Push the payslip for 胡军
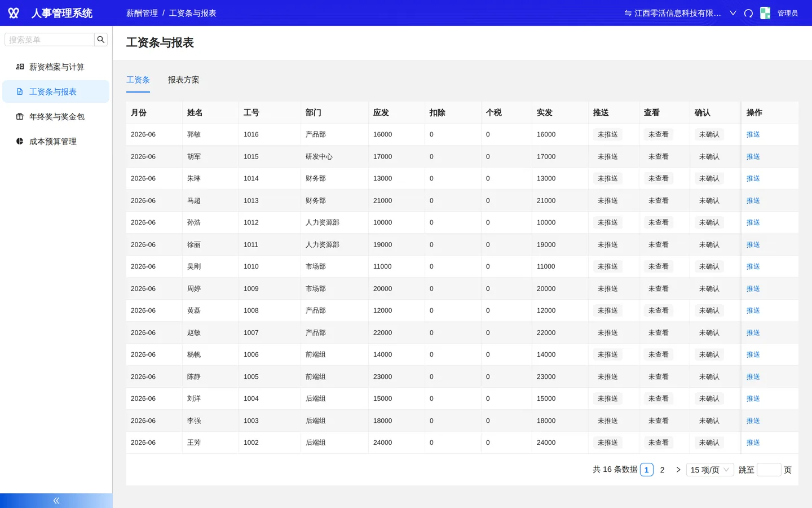812x508 pixels. 753,156
